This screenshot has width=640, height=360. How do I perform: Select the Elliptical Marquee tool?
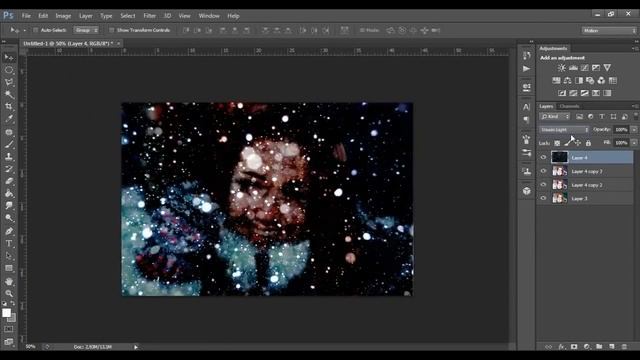click(9, 70)
